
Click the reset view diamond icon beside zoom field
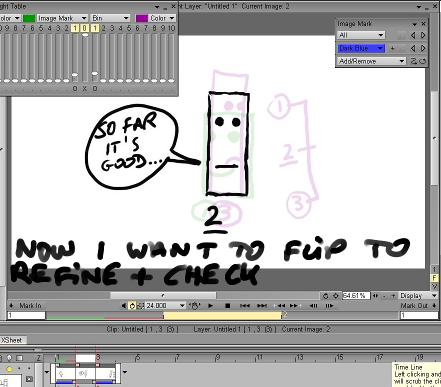coord(336,296)
